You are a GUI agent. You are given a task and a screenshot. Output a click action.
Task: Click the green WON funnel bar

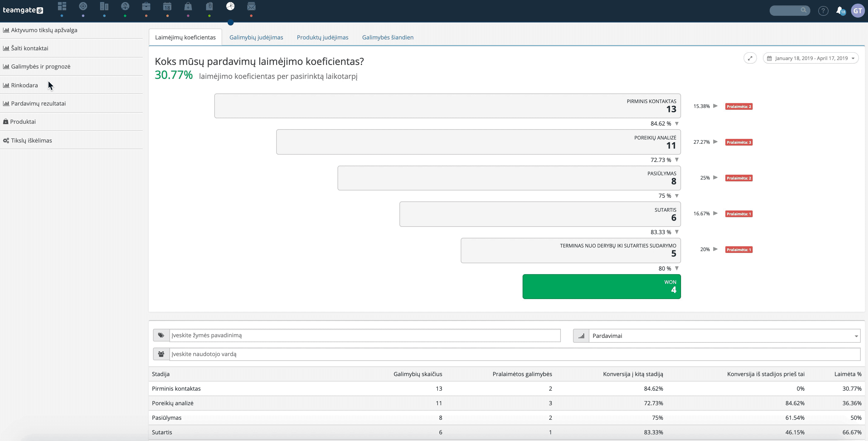(x=602, y=287)
